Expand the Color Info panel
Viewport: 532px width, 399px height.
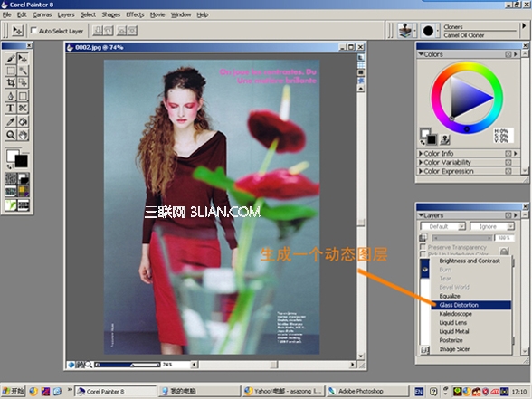pyautogui.click(x=421, y=154)
